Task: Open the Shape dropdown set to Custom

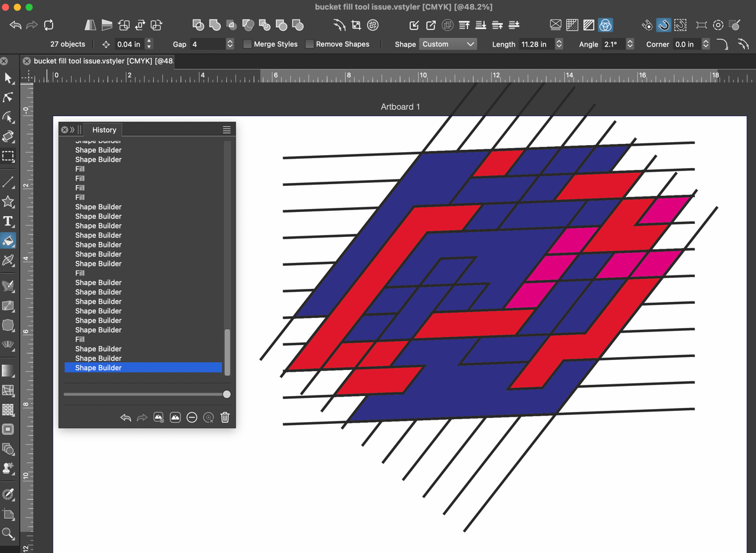Action: pyautogui.click(x=448, y=44)
